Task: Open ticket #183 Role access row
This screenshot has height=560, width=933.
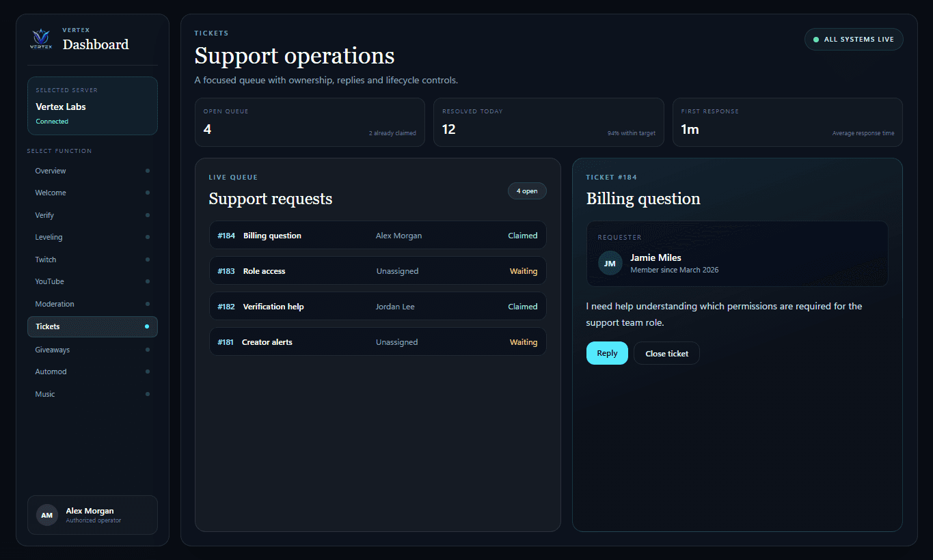Action: (377, 271)
